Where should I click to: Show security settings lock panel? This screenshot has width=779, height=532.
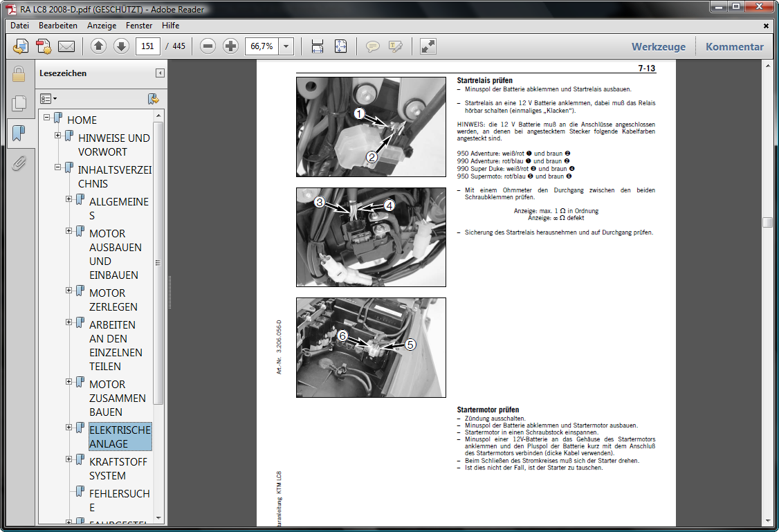coord(19,74)
